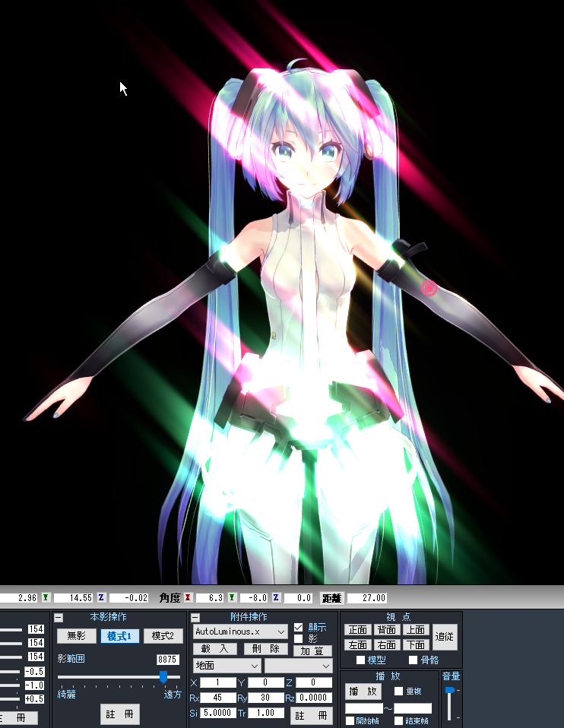Image resolution: width=564 pixels, height=728 pixels.
Task: Click the 8875 shadow range value field
Action: tap(167, 660)
